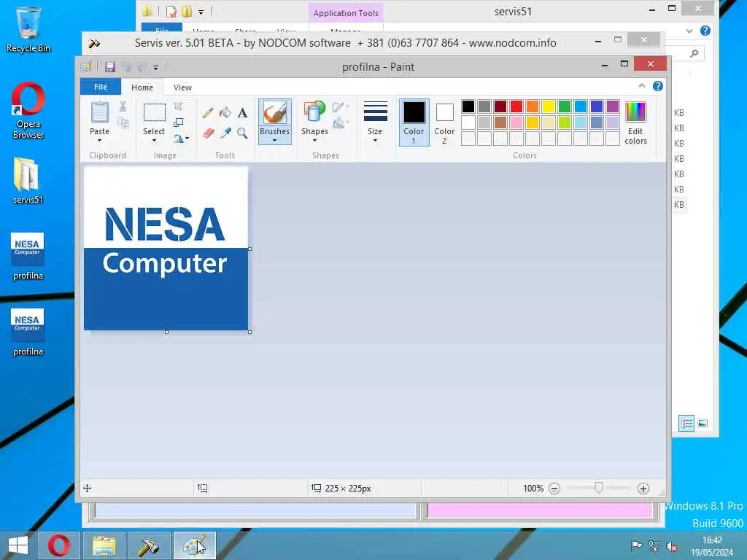Click the Edit colors rainbow icon

[x=635, y=112]
